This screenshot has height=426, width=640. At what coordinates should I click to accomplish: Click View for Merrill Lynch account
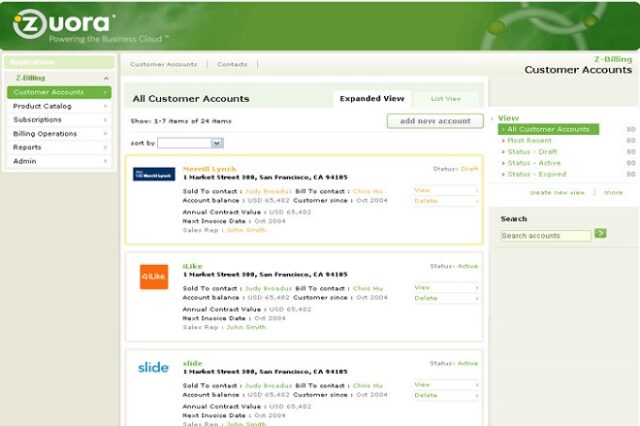click(446, 190)
